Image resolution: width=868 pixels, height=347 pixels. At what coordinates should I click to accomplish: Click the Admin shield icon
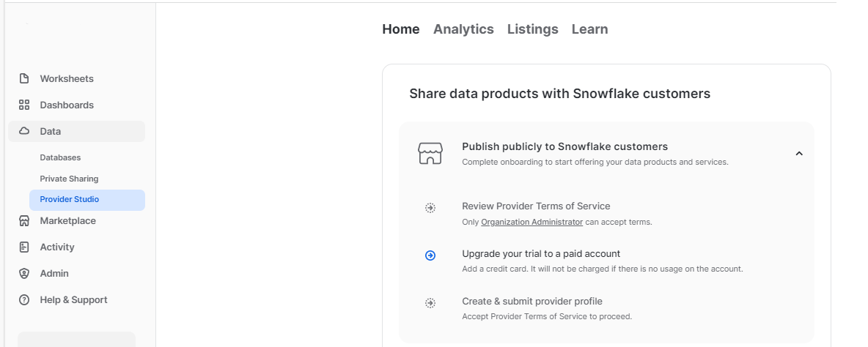(24, 273)
